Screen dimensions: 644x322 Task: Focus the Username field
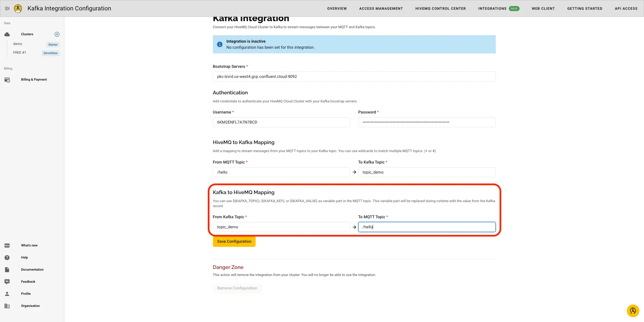click(281, 122)
